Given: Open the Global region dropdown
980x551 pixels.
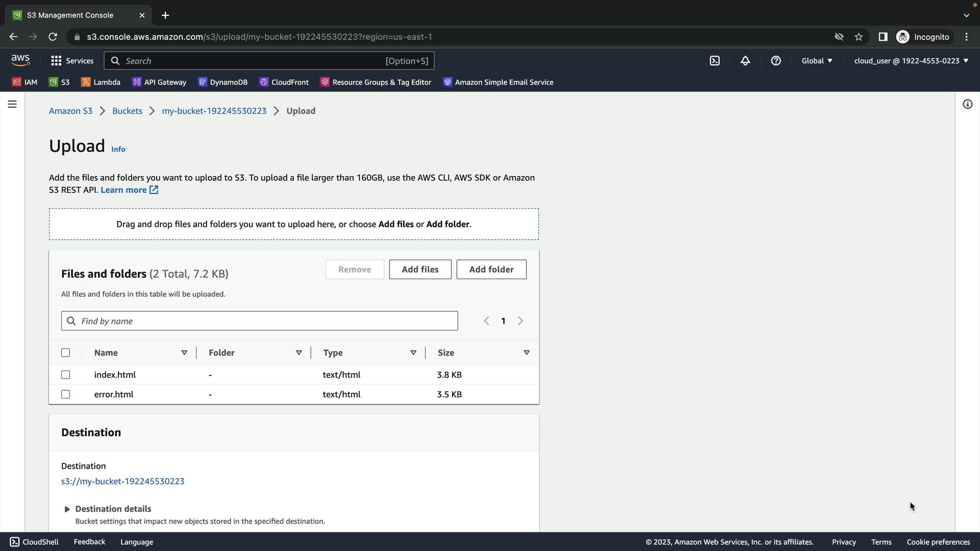Looking at the screenshot, I should point(817,61).
